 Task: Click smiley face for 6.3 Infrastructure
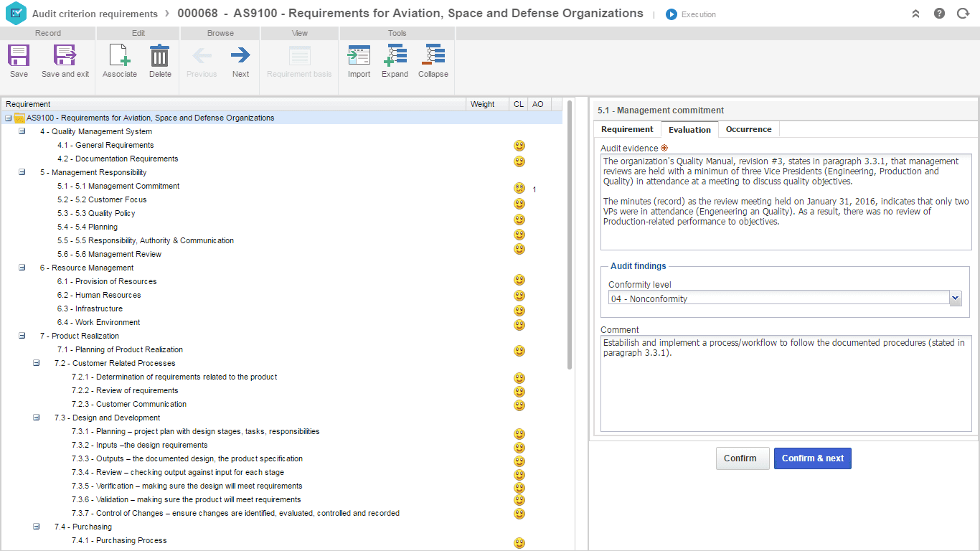click(x=519, y=311)
